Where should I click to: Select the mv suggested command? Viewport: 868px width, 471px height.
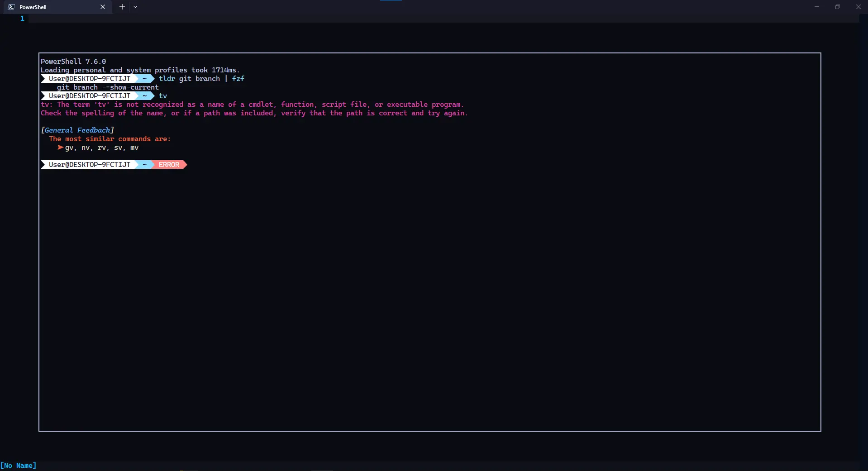click(x=135, y=148)
